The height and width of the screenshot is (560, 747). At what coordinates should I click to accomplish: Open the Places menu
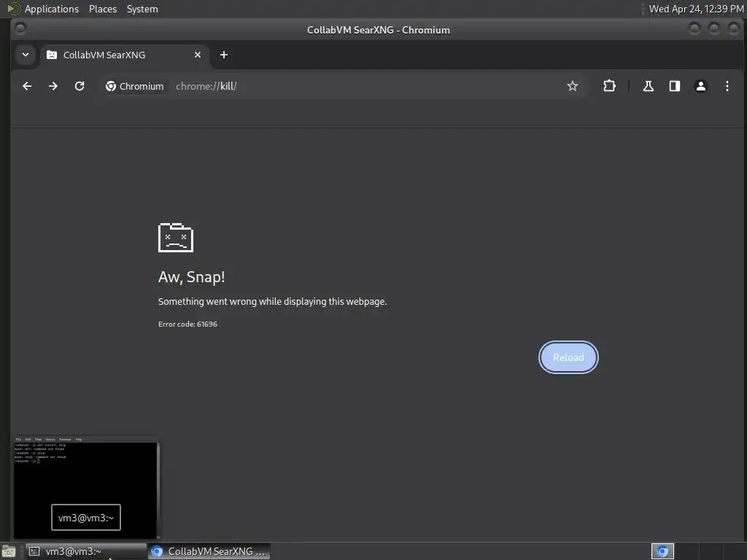point(103,9)
